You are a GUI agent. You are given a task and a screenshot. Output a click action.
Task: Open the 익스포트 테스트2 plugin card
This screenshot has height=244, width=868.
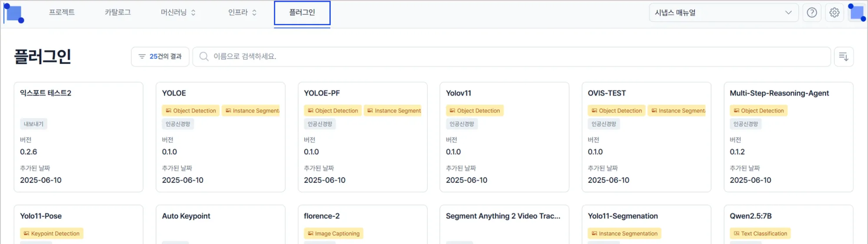click(x=79, y=137)
